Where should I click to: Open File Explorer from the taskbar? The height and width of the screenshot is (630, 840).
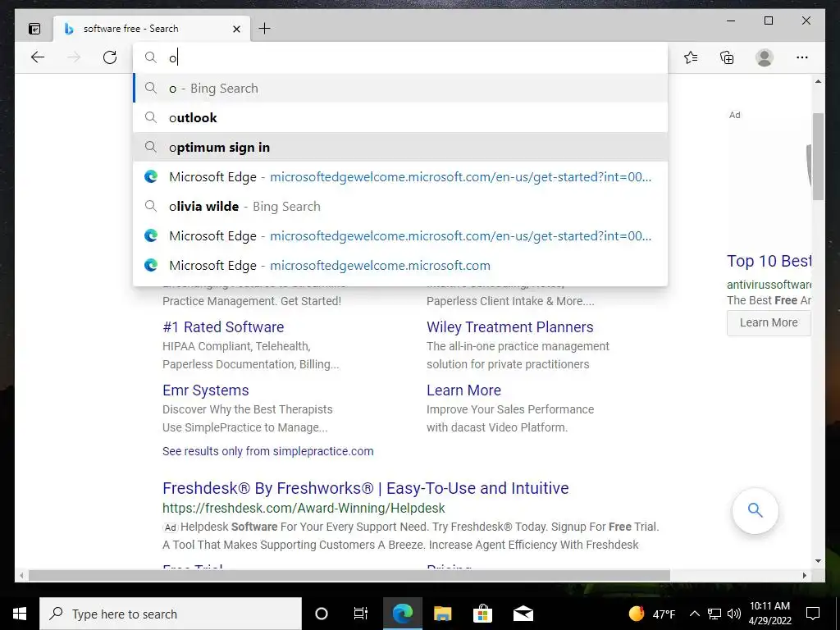[442, 614]
